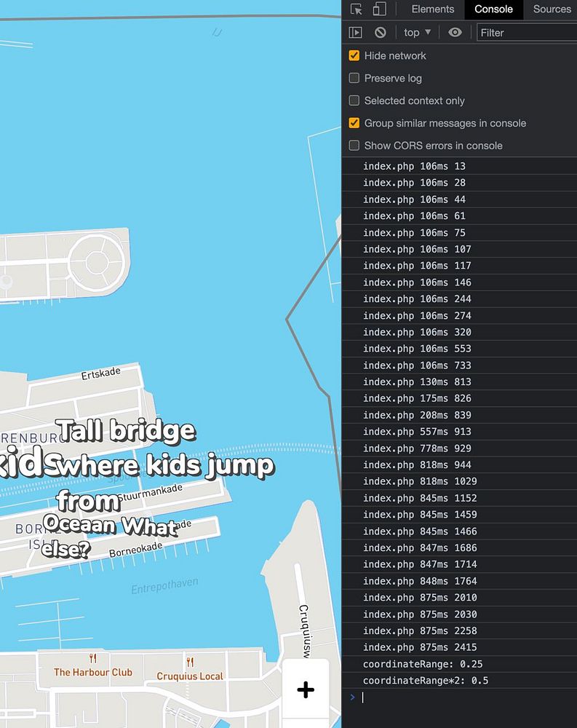Viewport: 577px width, 728px height.
Task: Select log line 'index.php 106ms 75'
Action: coord(460,233)
